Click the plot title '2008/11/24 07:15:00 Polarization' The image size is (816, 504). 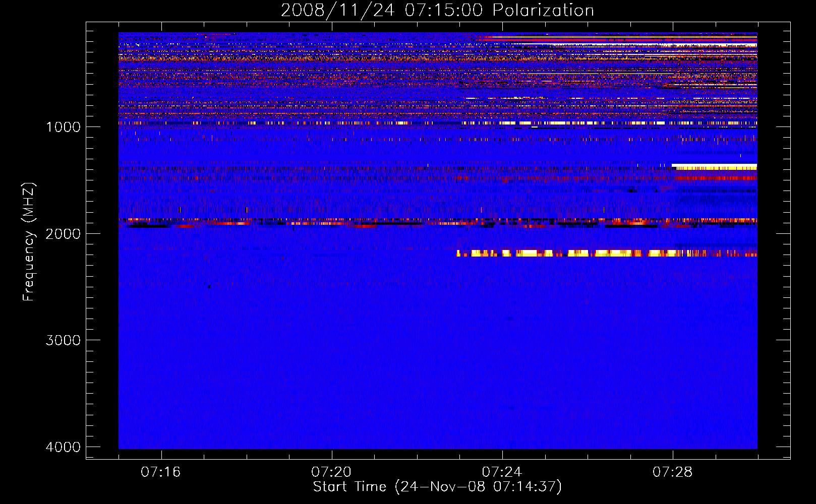[437, 10]
